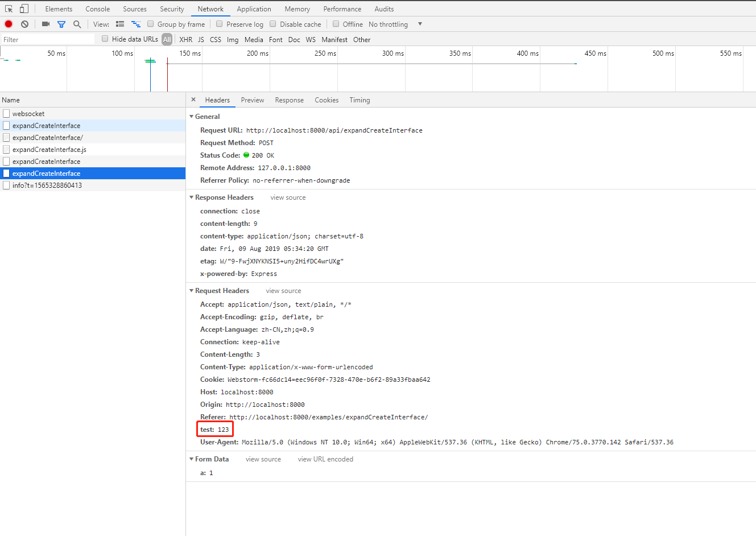The image size is (756, 536).
Task: Click view source for Response Headers
Action: pos(288,197)
